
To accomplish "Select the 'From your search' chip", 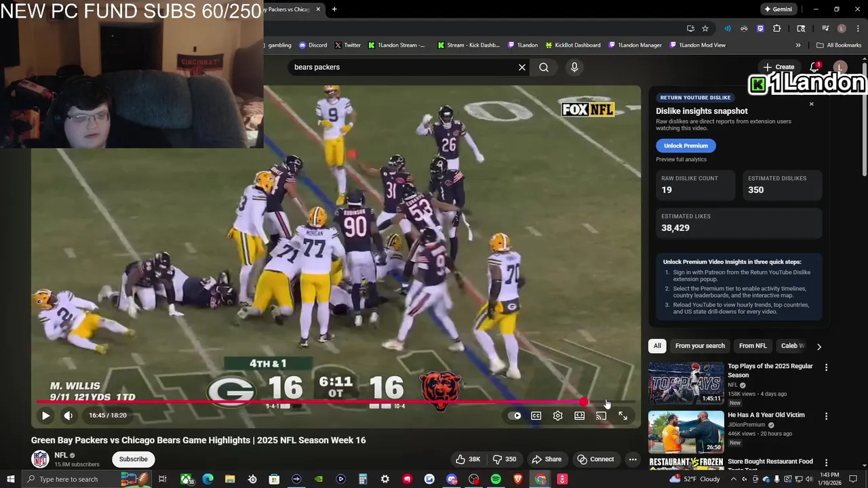I will (x=700, y=346).
